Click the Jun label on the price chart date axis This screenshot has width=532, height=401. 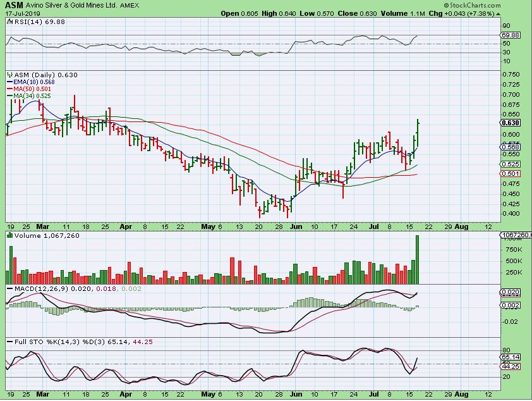296,226
